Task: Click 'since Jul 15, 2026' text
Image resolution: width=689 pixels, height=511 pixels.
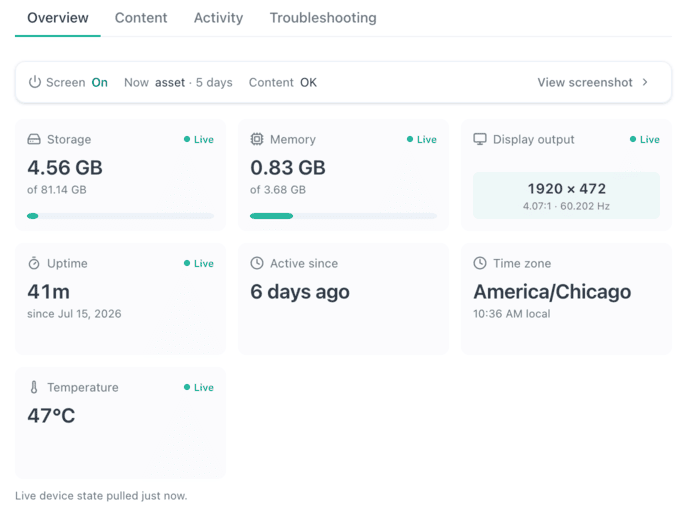Action: pyautogui.click(x=74, y=314)
